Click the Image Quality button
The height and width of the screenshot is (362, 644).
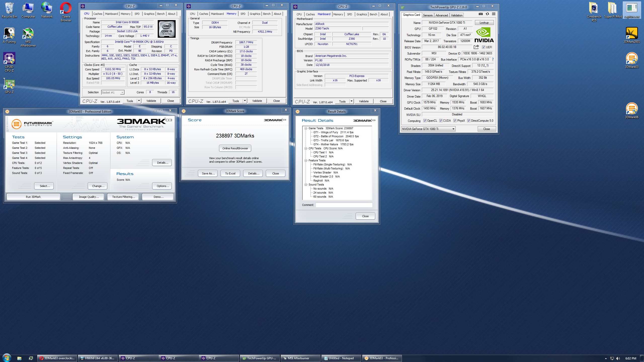coord(89,197)
